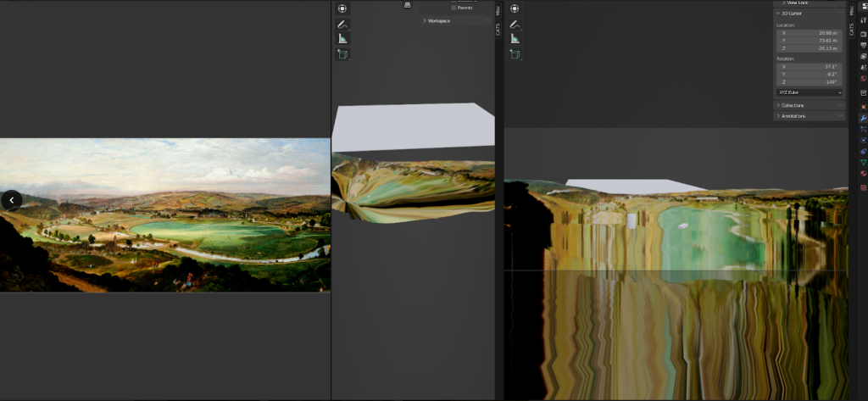Open Particles properties tab
The width and height of the screenshot is (868, 401).
863,129
